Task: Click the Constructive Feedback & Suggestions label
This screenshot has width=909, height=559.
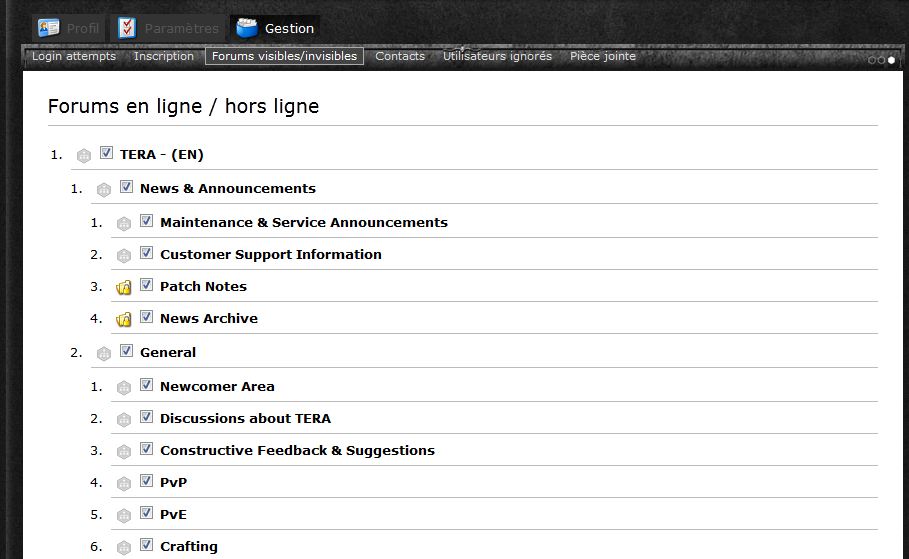Action: pyautogui.click(x=297, y=450)
